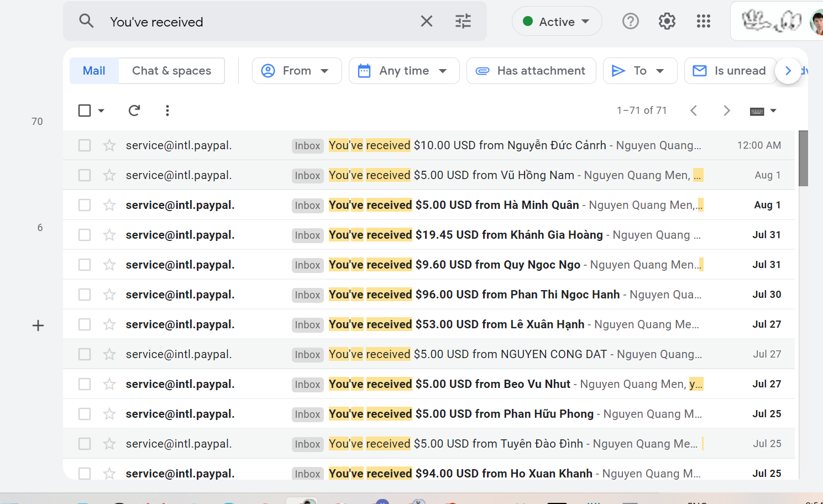Open the From filter dropdown

pyautogui.click(x=297, y=71)
